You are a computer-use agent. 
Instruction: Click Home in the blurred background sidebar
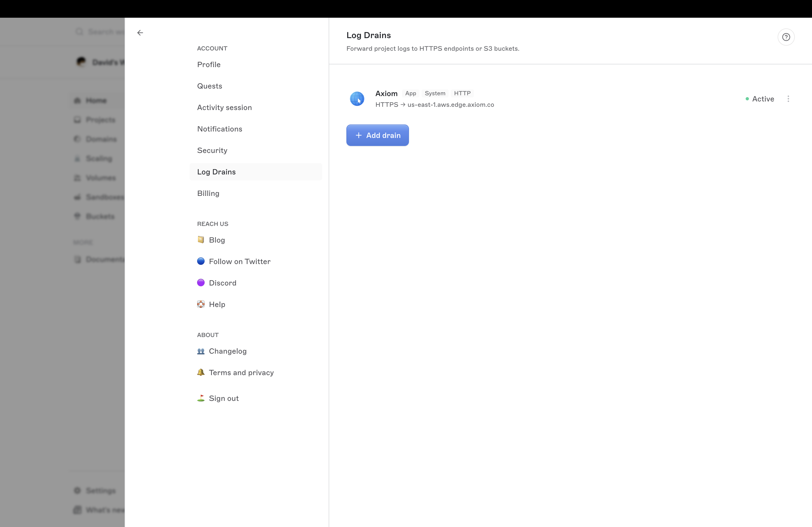(x=96, y=101)
